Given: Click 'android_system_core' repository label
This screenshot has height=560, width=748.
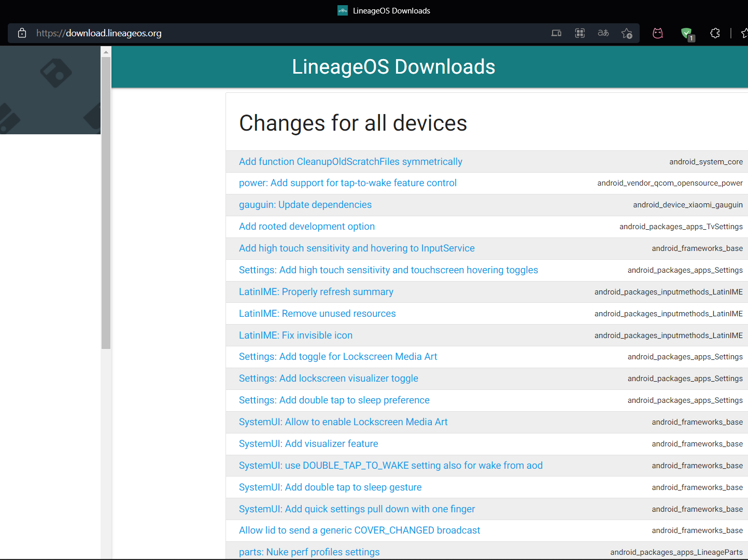Looking at the screenshot, I should (706, 162).
